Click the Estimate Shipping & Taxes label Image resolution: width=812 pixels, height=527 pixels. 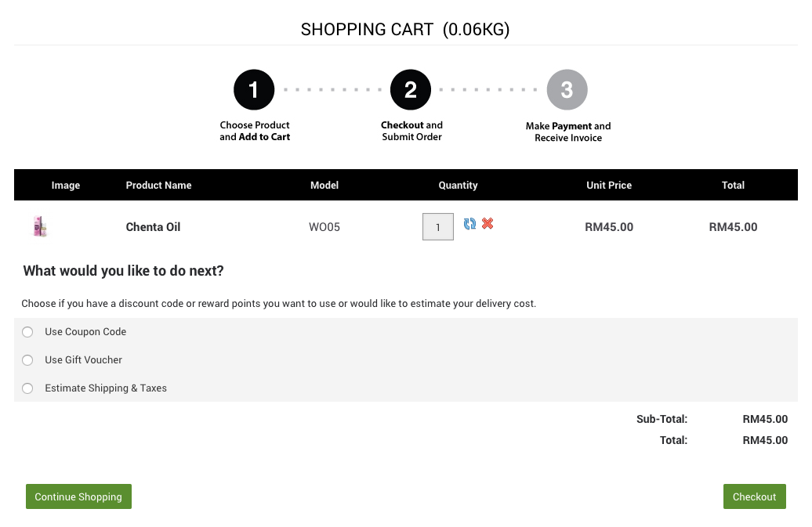pyautogui.click(x=106, y=388)
